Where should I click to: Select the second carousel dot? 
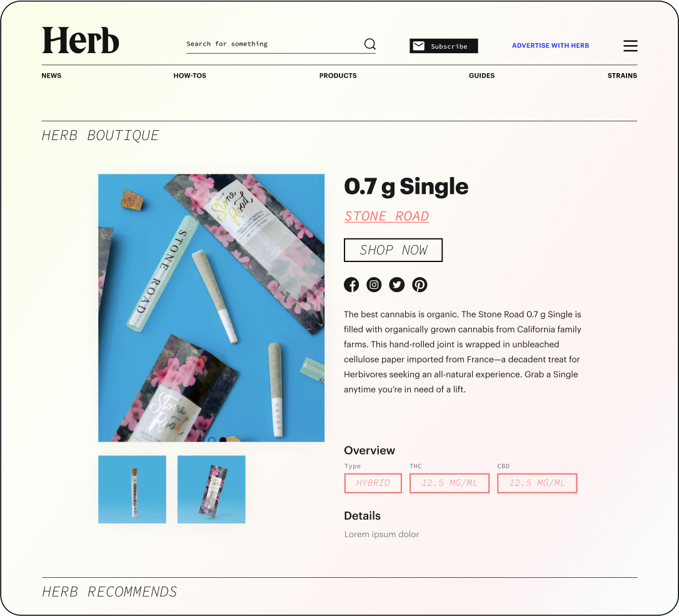tap(212, 439)
